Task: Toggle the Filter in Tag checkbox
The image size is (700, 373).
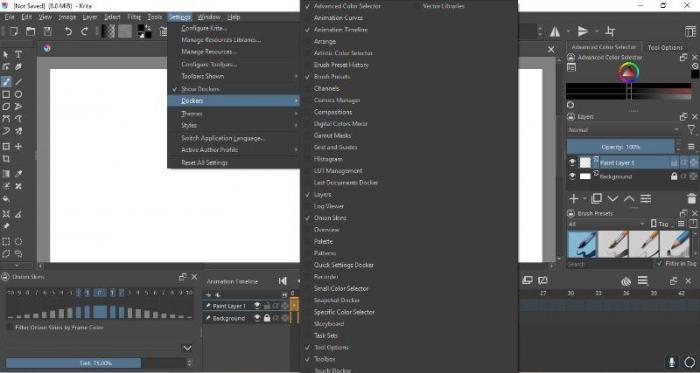Action: point(659,264)
